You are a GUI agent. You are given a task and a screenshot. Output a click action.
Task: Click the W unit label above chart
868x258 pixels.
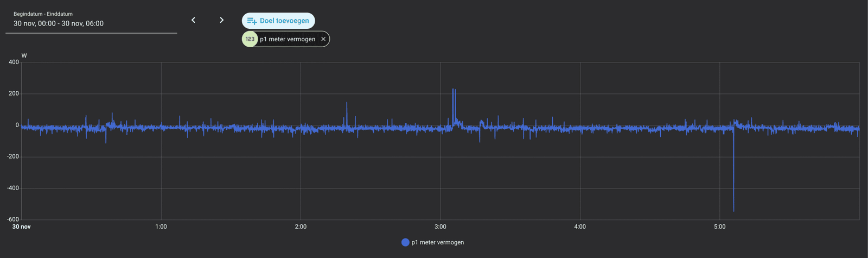(24, 55)
